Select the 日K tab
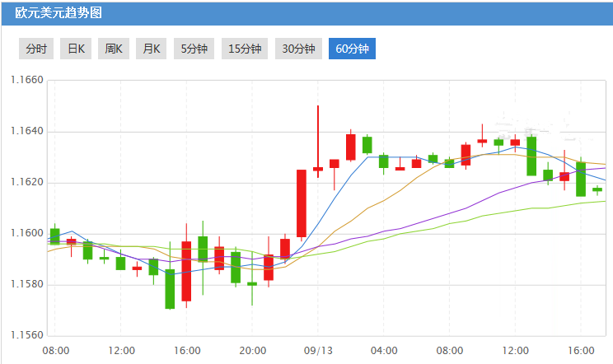The width and height of the screenshot is (613, 364). tap(76, 49)
